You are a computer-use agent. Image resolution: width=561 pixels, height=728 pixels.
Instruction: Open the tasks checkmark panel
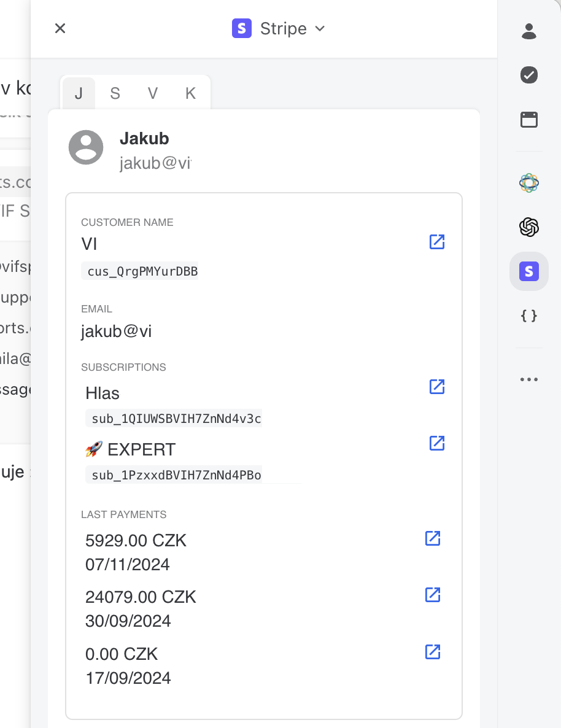tap(528, 75)
